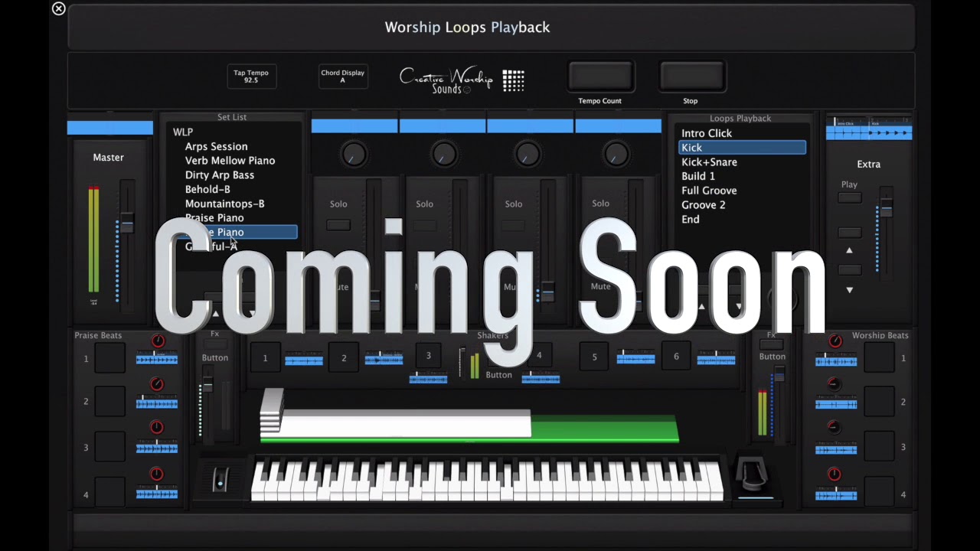Choose Intro Click in Loops Playback list

pos(707,133)
